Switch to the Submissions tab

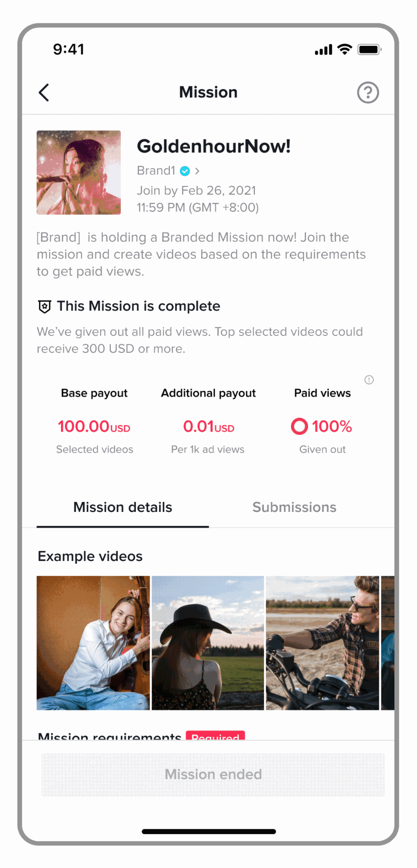294,507
